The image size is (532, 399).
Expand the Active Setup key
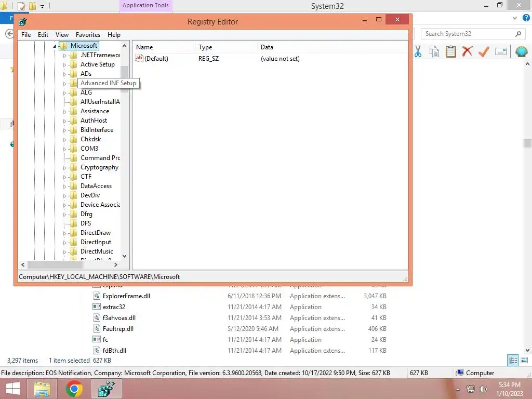64,64
